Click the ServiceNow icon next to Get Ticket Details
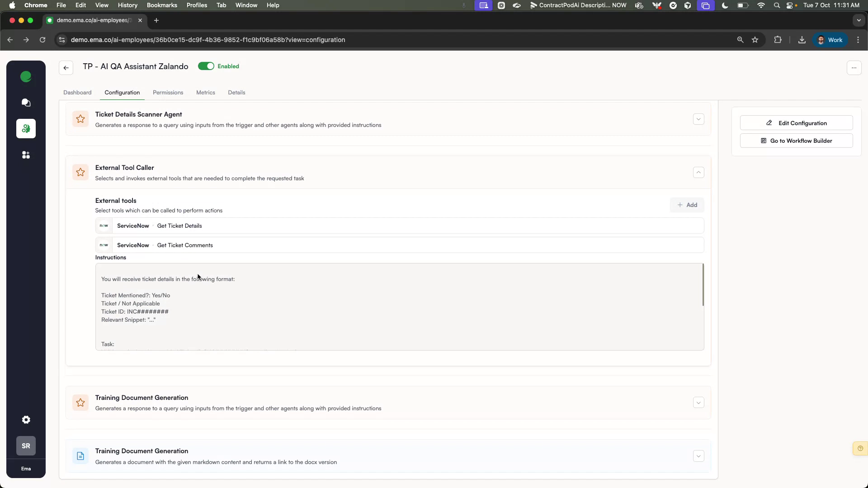The height and width of the screenshot is (488, 868). coord(104,225)
